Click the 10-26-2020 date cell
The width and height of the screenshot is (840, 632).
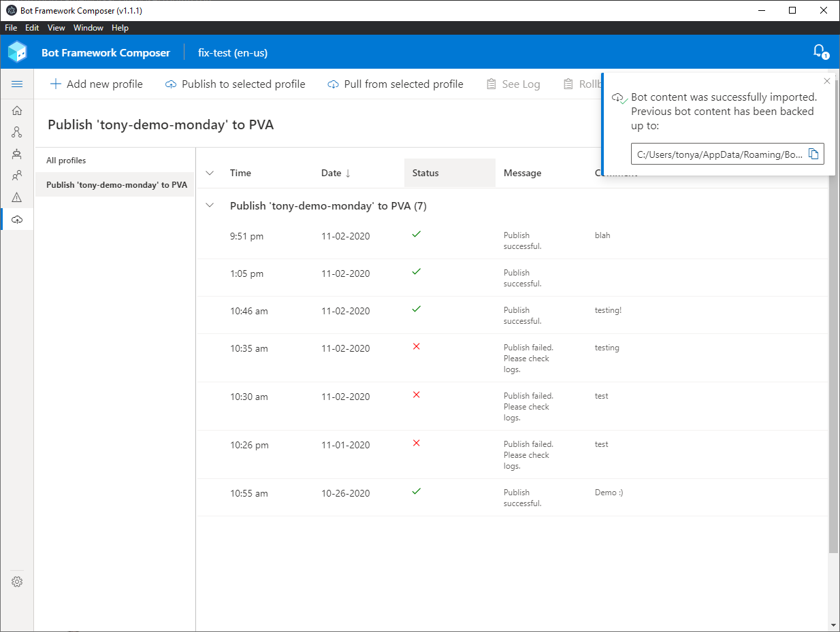pyautogui.click(x=346, y=493)
